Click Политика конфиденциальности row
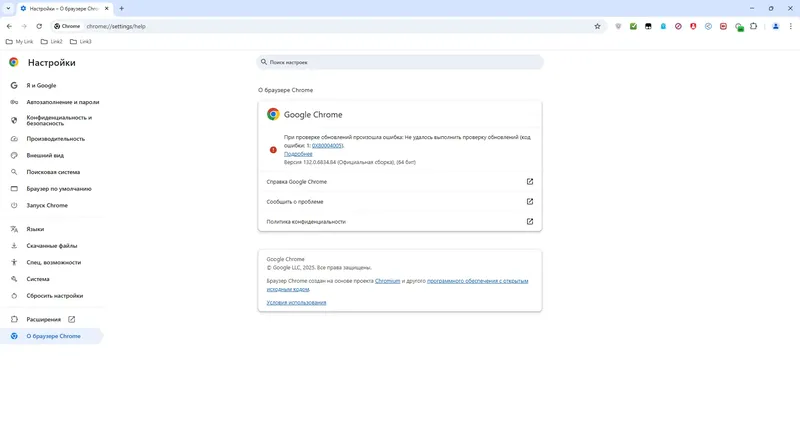Screen dimensions: 800x433 pos(400,221)
